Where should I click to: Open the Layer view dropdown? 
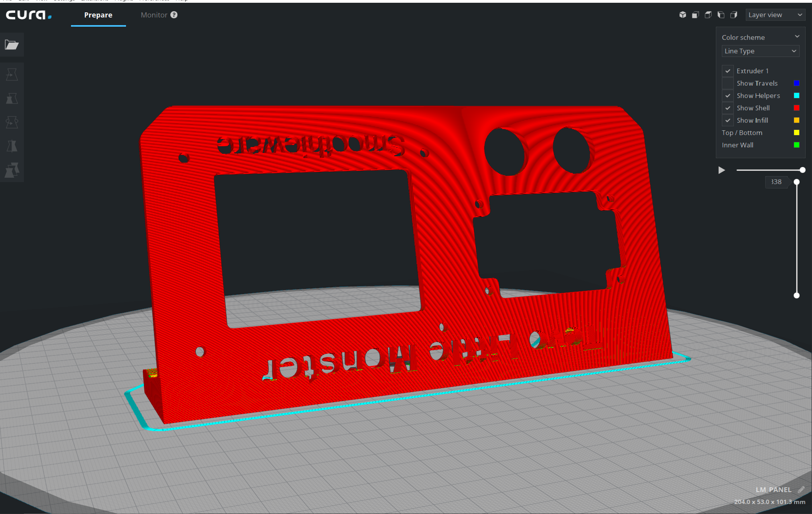(775, 15)
